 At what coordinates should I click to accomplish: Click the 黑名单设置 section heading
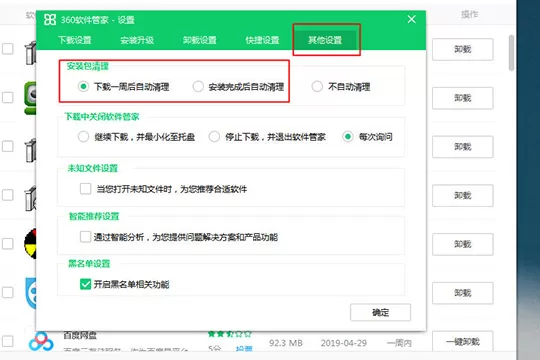point(89,264)
